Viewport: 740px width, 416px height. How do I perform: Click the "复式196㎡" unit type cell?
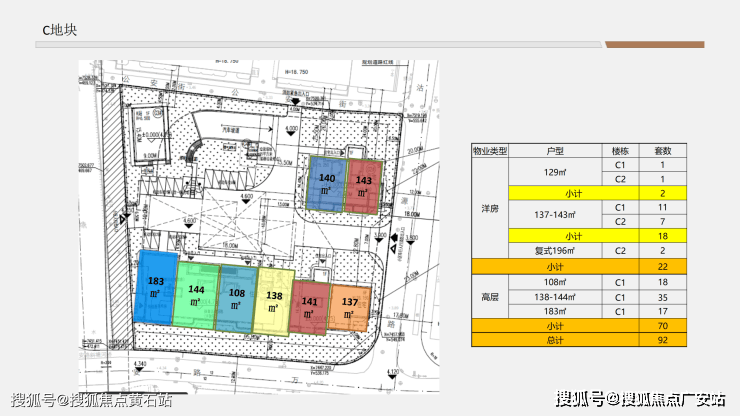(555, 251)
